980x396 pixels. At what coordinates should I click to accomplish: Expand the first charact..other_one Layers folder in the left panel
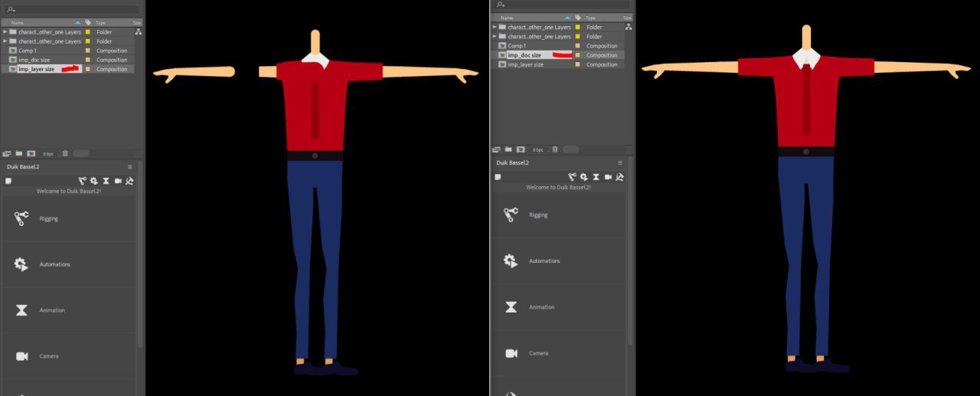(5, 32)
